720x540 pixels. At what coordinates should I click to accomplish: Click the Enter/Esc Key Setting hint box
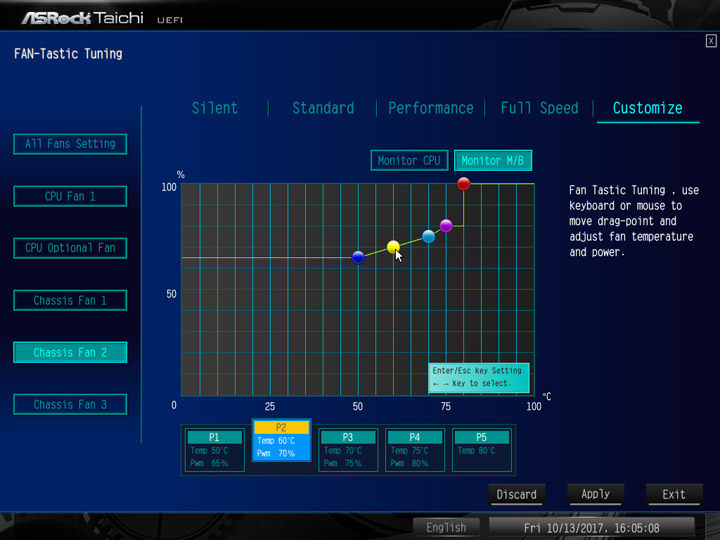point(478,377)
